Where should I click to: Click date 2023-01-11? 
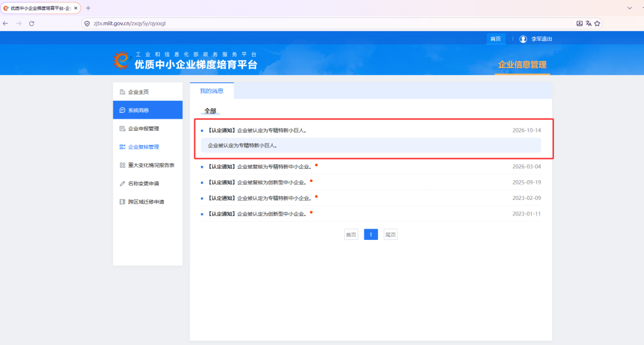[x=527, y=214]
